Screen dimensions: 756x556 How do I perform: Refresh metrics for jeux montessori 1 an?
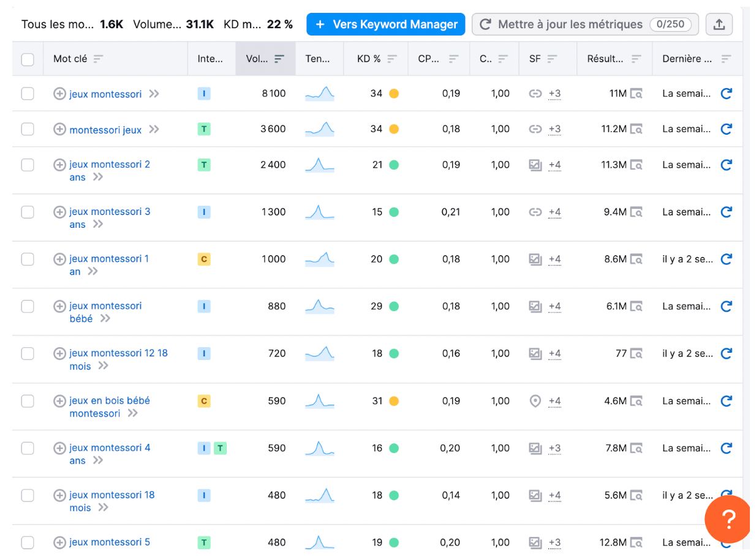pyautogui.click(x=727, y=259)
